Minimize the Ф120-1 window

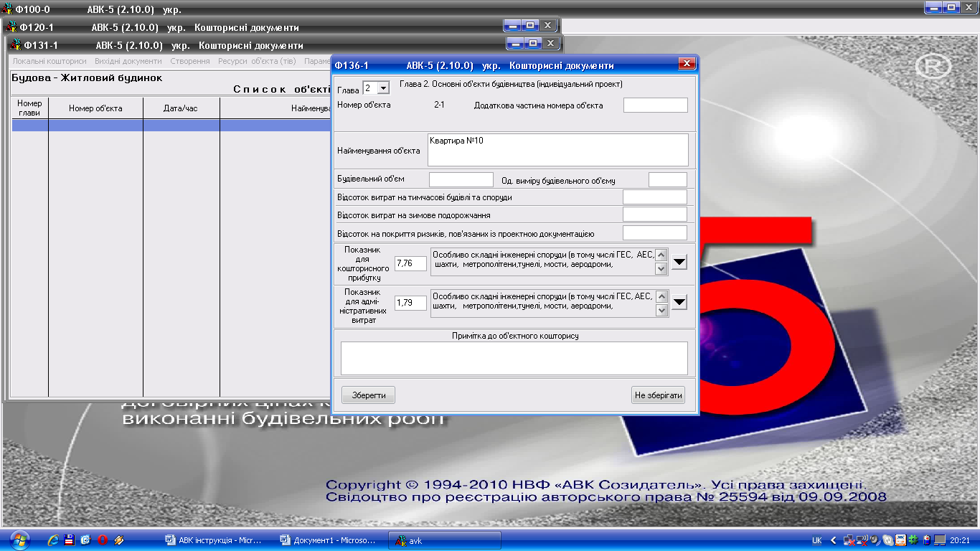pos(512,26)
